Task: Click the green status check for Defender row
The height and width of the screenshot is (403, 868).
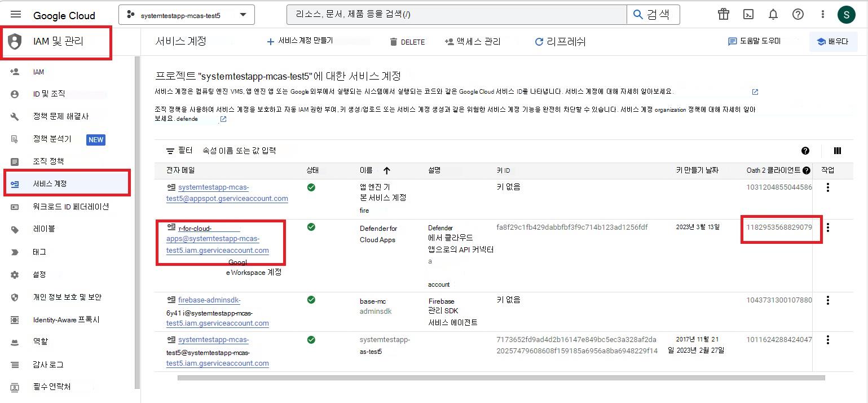Action: (x=311, y=227)
